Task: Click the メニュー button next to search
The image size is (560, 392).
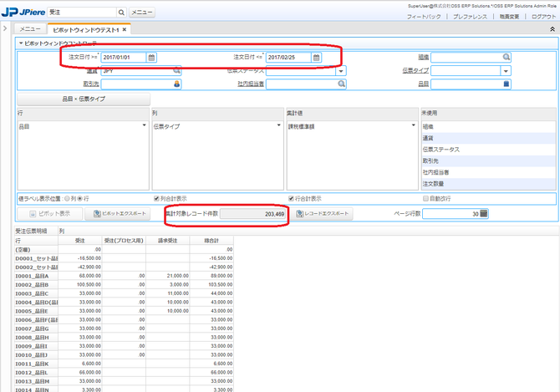Action: click(142, 13)
